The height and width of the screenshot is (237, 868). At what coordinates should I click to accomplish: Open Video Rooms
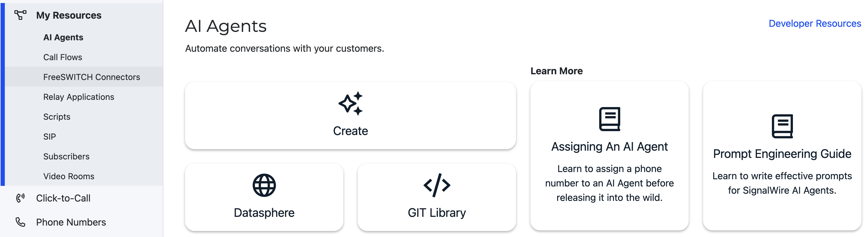[69, 176]
